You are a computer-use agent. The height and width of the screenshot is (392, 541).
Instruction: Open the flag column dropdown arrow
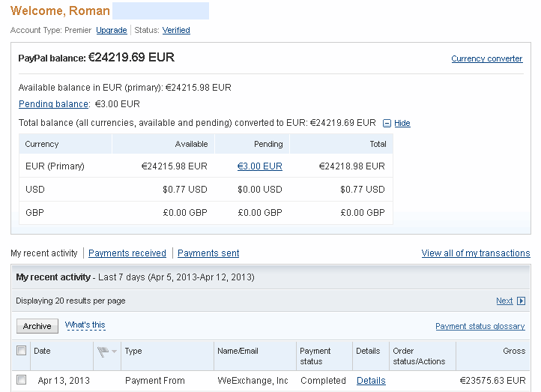click(x=114, y=352)
